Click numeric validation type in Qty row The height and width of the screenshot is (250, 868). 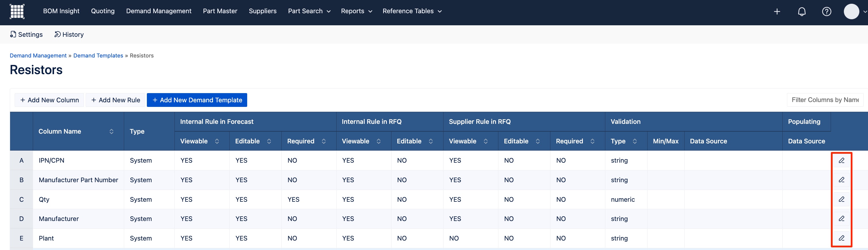(623, 199)
